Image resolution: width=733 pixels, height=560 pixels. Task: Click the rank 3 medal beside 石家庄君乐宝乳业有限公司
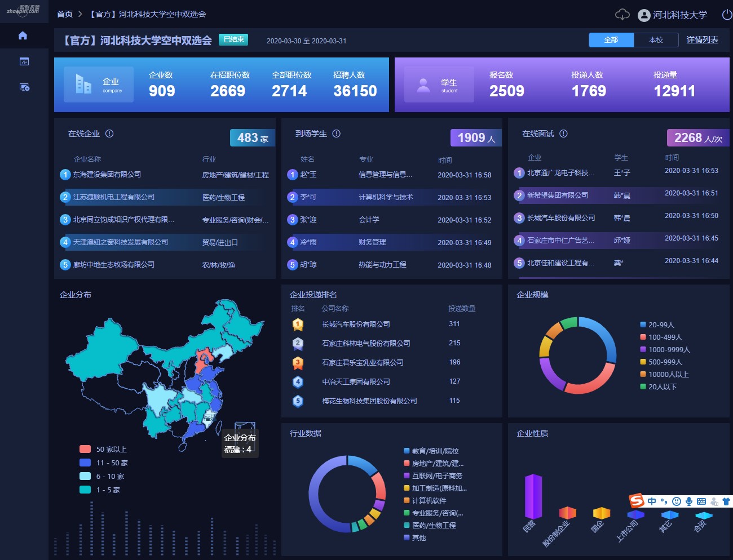point(298,363)
